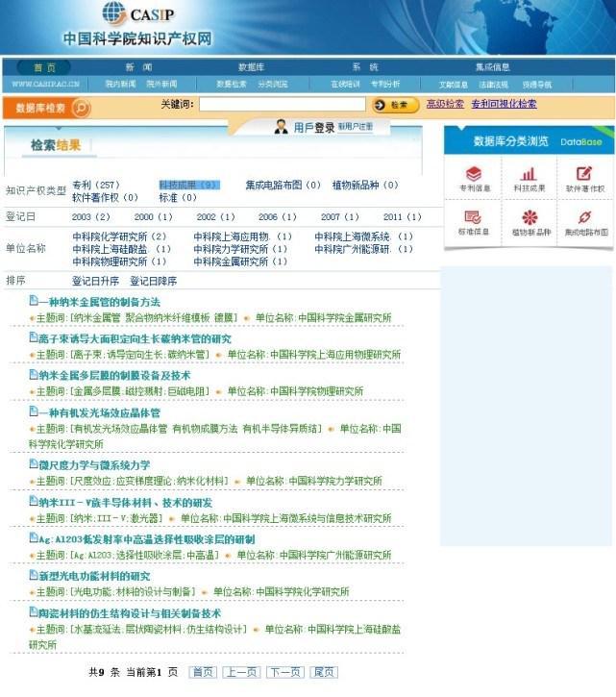Screen dimensions: 616x697
Task: Open the 系统 navigation menu
Action: click(365, 67)
